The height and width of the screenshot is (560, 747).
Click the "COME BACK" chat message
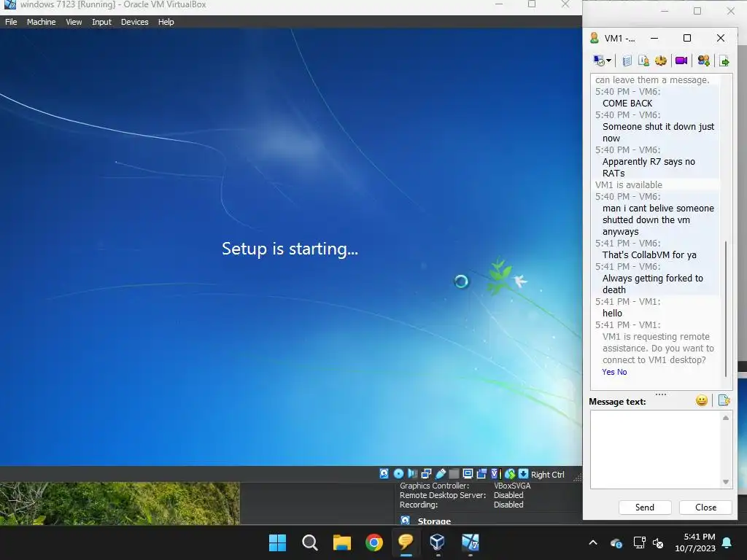[x=627, y=104]
